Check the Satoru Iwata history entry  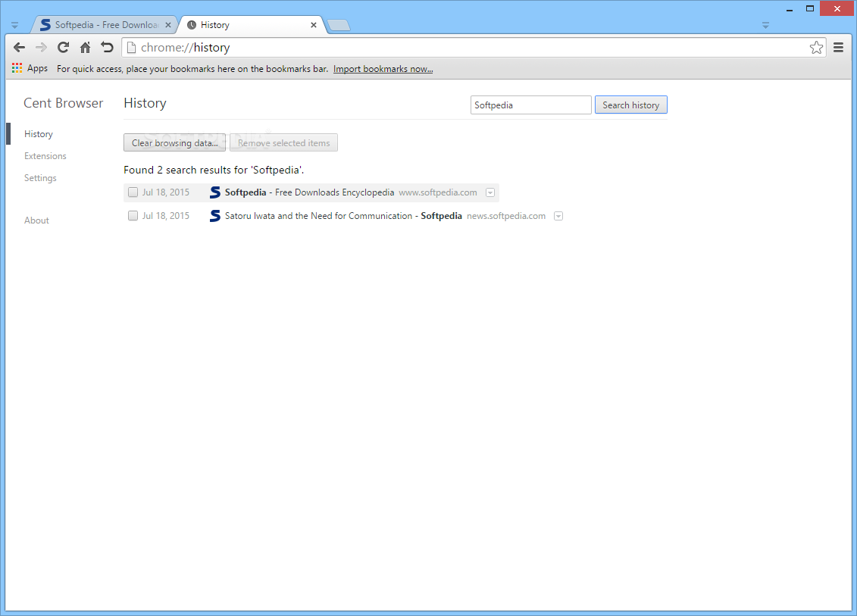[133, 216]
